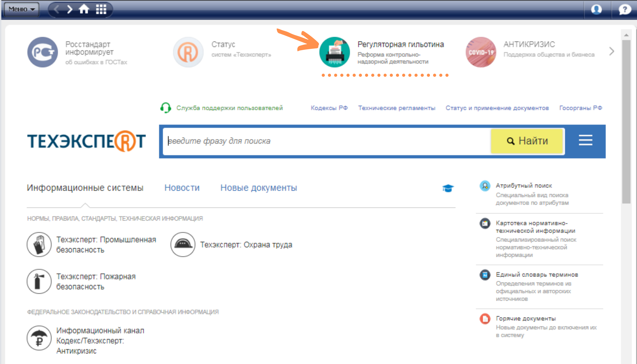Click the Росстандарт РСТ logo icon

pos(42,52)
